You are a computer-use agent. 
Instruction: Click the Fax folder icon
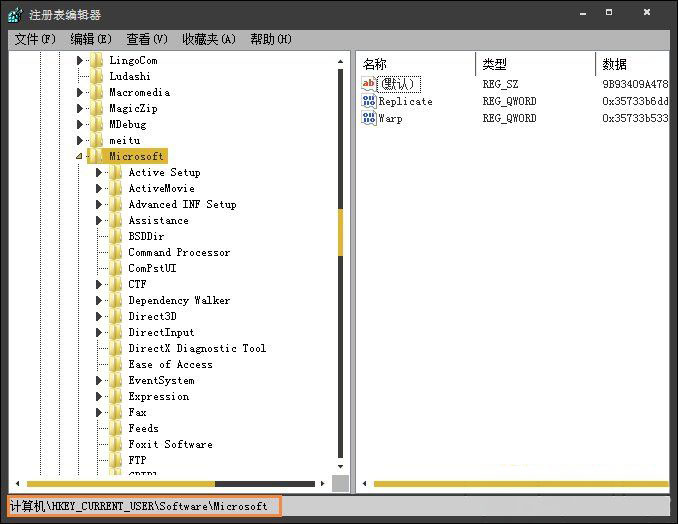pos(115,412)
